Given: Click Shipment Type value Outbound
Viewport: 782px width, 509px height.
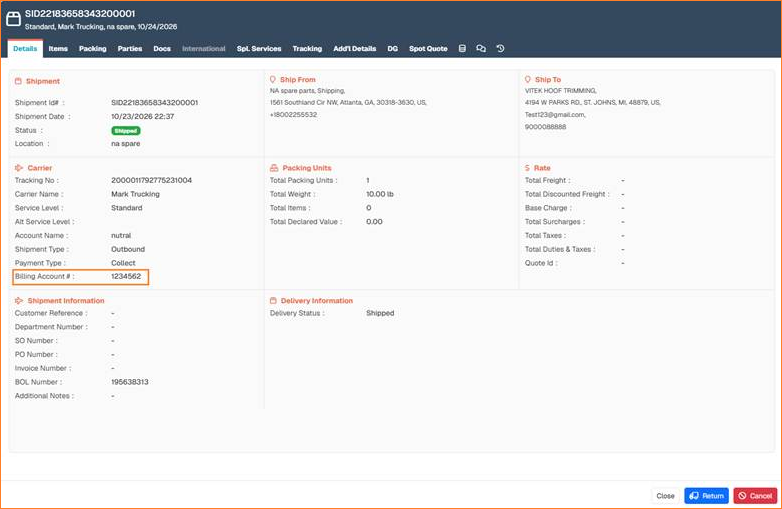Looking at the screenshot, I should pyautogui.click(x=128, y=249).
